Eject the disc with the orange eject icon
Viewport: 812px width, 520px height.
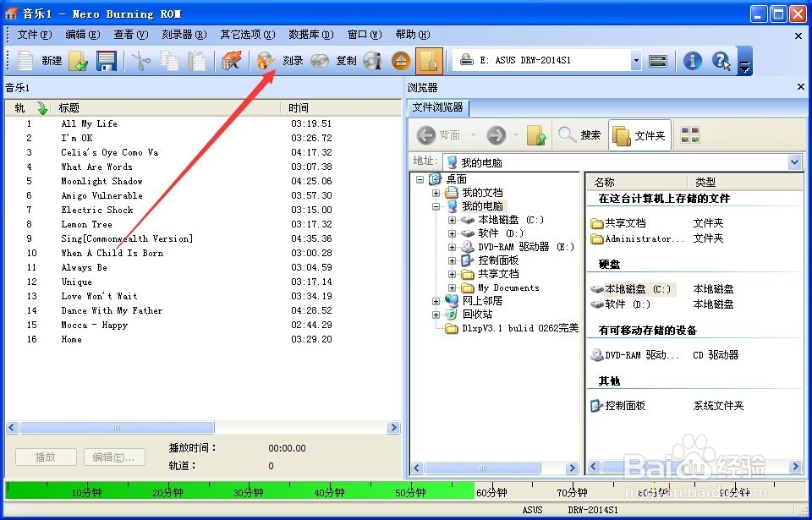[400, 61]
